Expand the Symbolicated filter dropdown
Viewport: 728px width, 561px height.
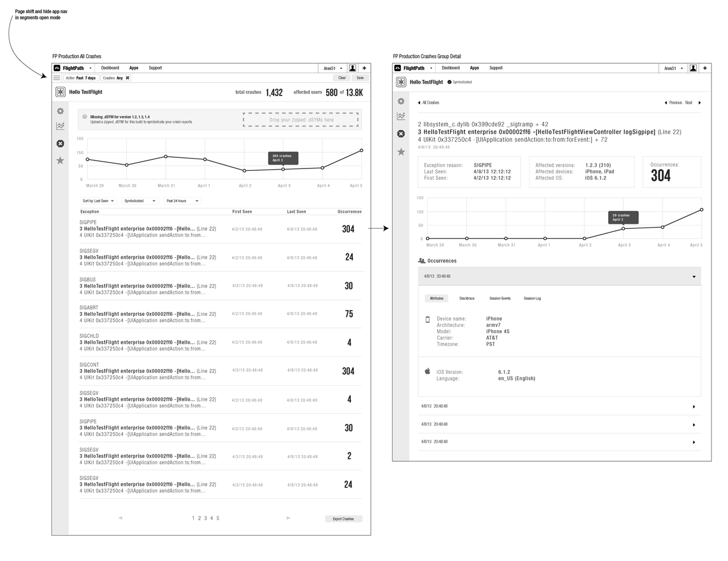pyautogui.click(x=140, y=201)
